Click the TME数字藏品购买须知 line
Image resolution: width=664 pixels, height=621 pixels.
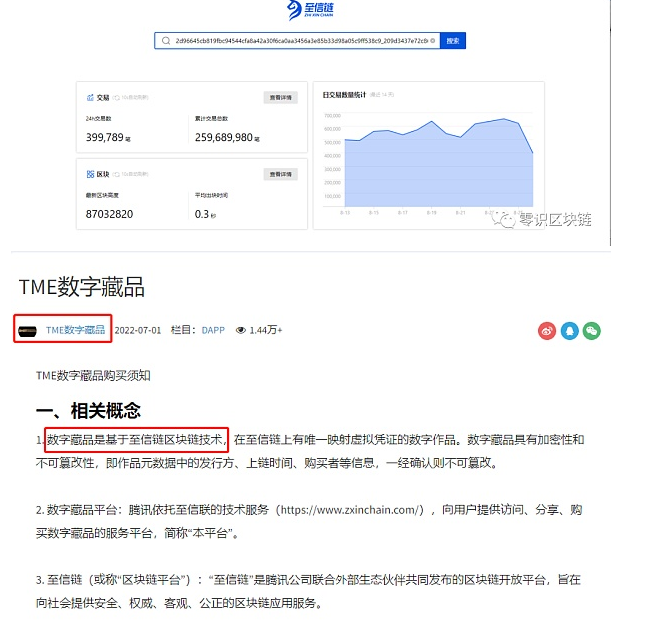(93, 375)
